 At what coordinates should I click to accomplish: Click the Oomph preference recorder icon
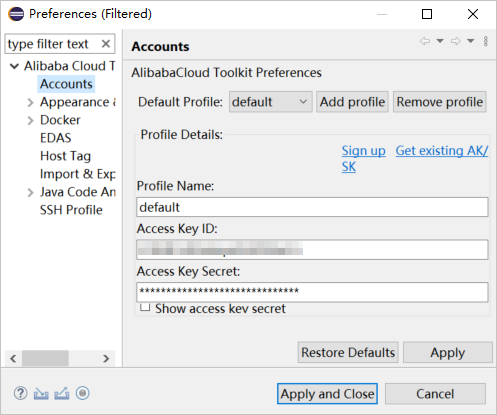click(x=82, y=393)
